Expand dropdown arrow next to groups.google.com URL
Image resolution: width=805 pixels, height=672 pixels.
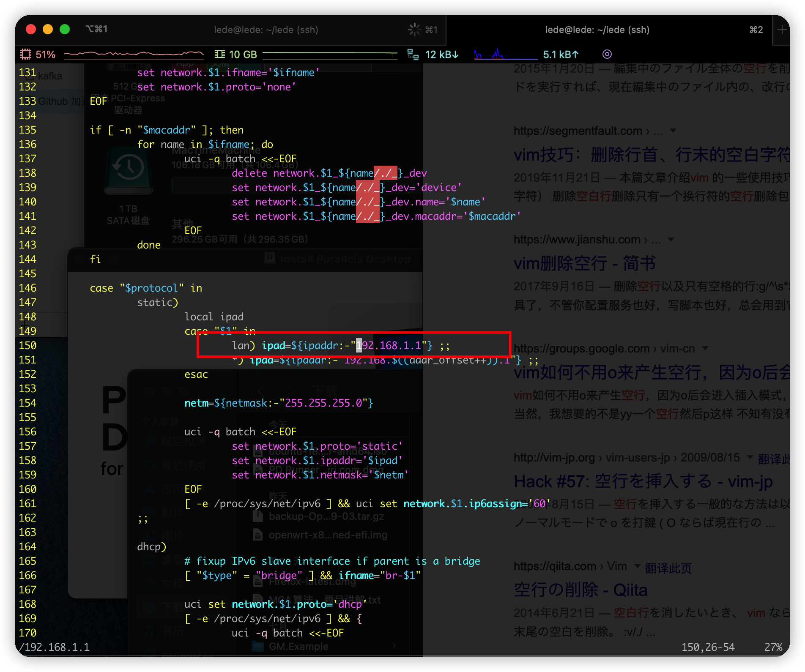pyautogui.click(x=705, y=348)
